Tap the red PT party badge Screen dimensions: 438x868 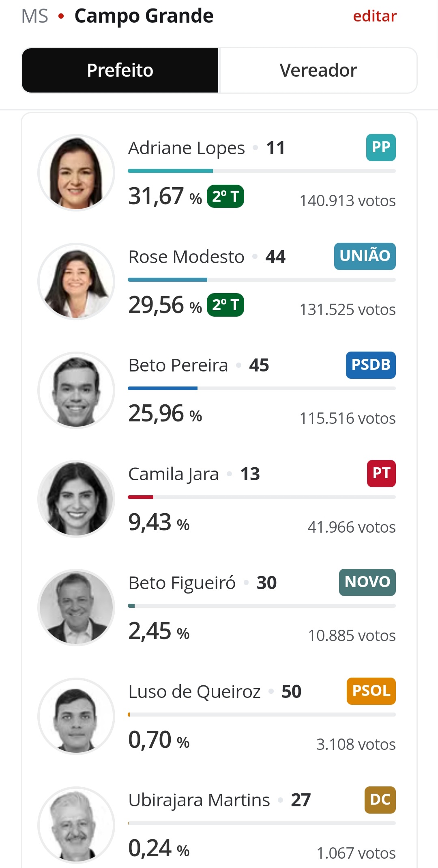(x=381, y=473)
